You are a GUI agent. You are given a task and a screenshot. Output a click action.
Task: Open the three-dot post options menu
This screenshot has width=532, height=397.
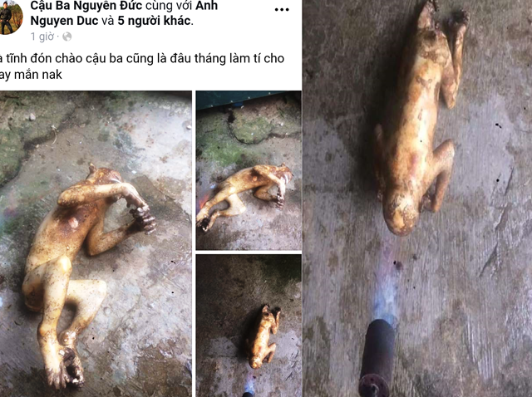[282, 9]
